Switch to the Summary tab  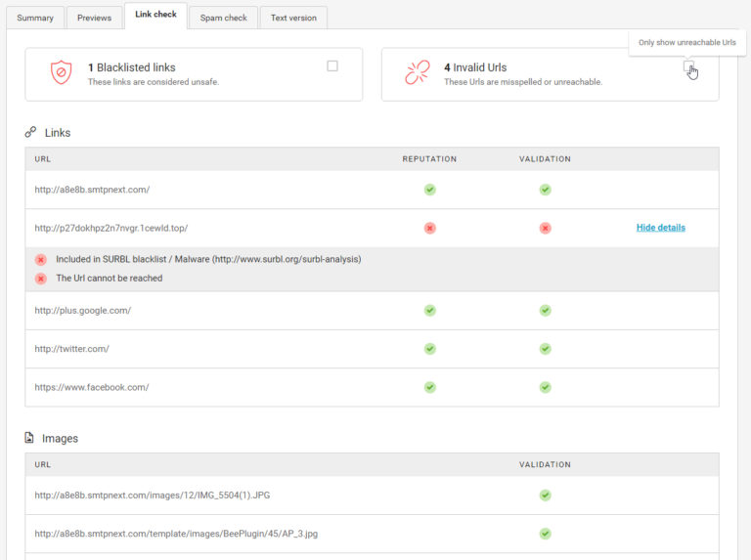(x=35, y=18)
